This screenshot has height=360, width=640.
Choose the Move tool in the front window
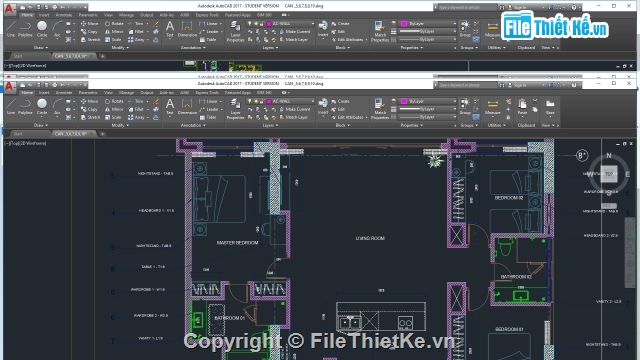coord(90,101)
